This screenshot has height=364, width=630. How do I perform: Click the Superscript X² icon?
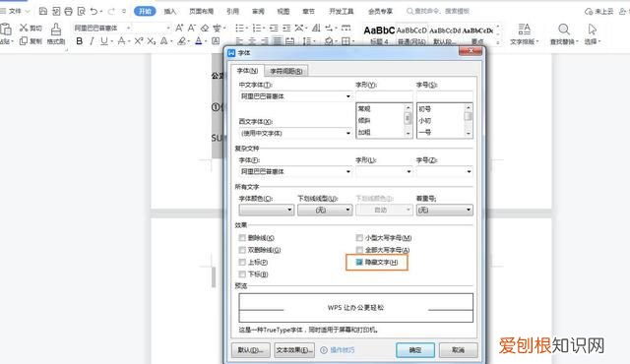tap(139, 41)
